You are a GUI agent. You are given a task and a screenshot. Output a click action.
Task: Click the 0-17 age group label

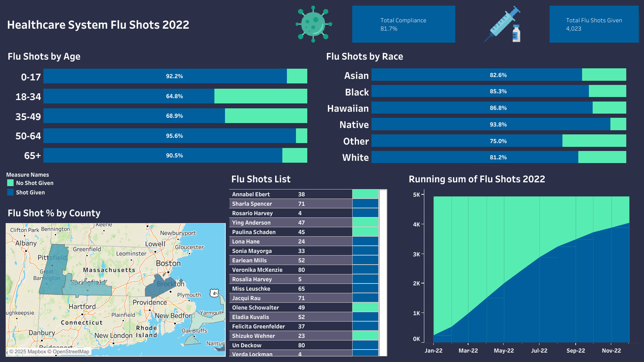point(31,77)
